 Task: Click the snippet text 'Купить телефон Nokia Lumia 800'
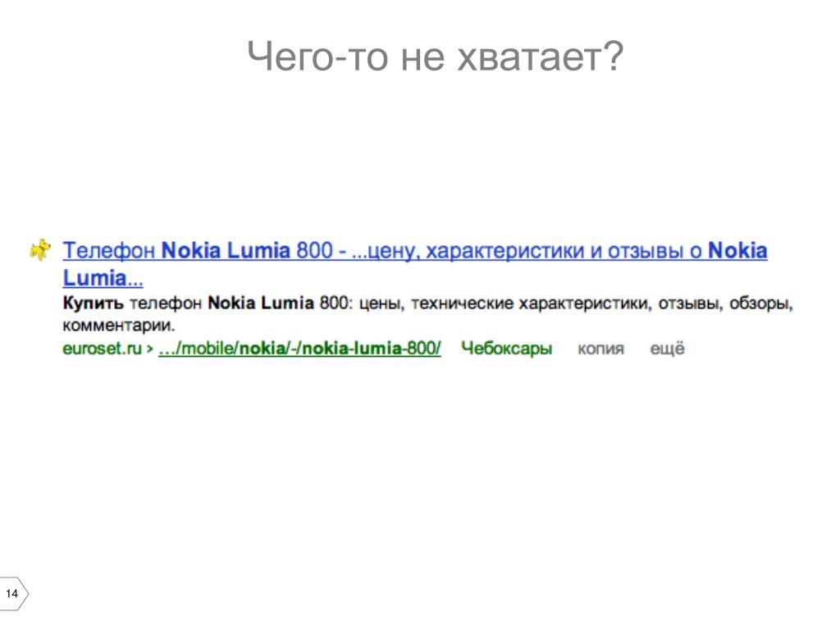206,303
